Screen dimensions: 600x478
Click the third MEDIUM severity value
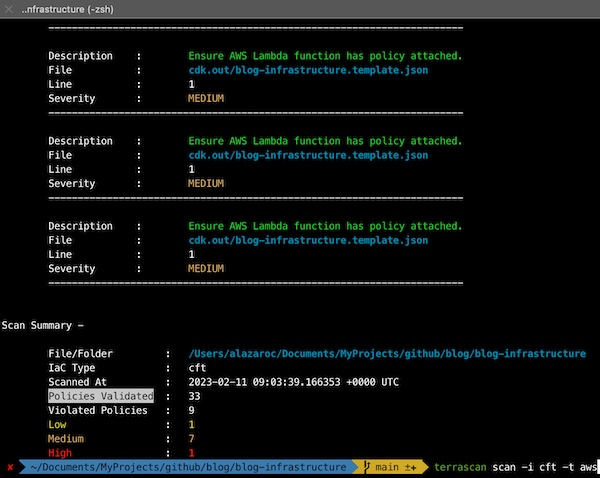point(206,269)
